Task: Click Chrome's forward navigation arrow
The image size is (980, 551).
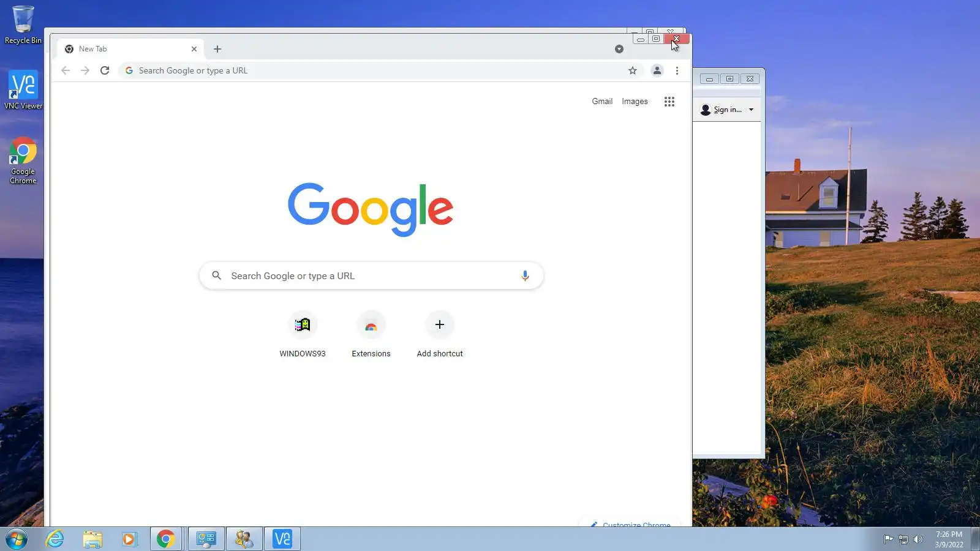Action: (x=85, y=70)
